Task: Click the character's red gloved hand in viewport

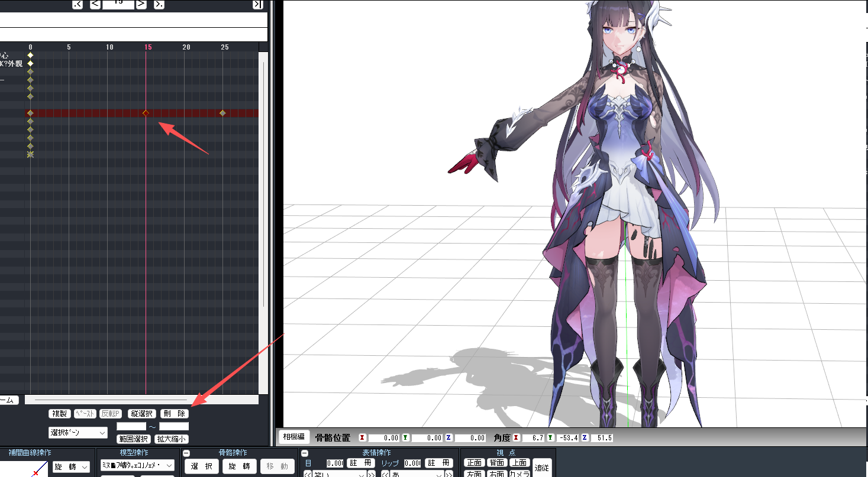Action: (464, 164)
